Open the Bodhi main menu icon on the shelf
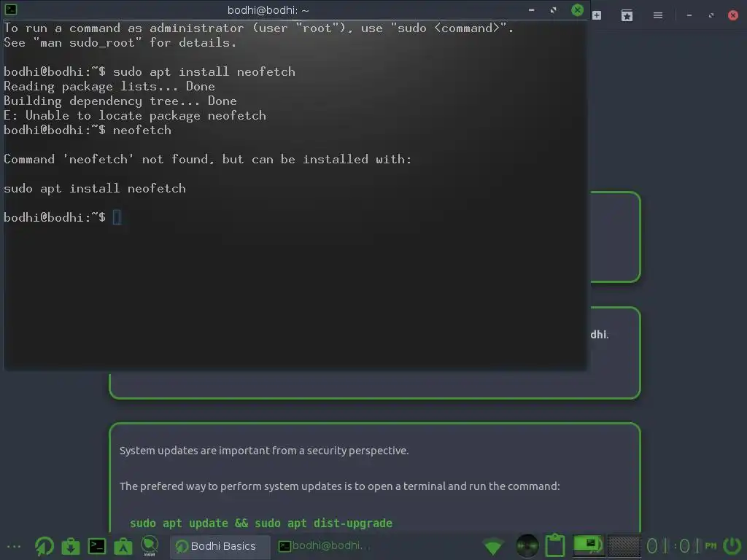 pyautogui.click(x=44, y=545)
